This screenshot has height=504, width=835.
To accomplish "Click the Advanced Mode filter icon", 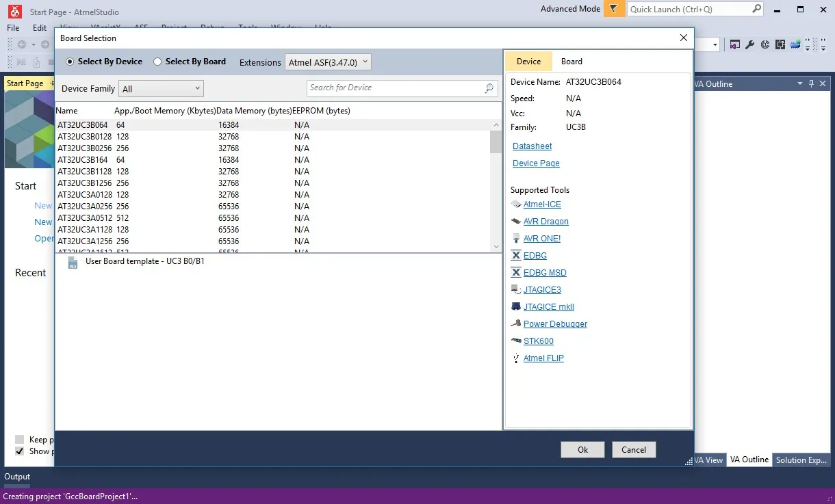I will click(x=615, y=9).
